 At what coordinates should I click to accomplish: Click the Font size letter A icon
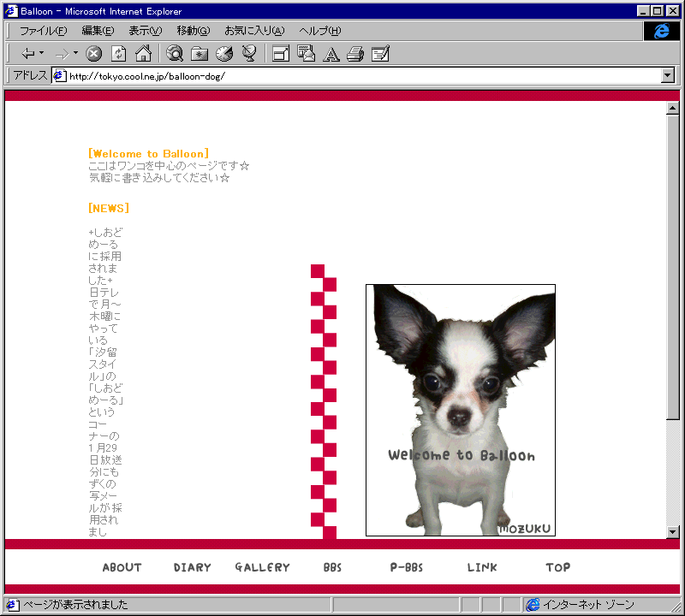[x=331, y=54]
